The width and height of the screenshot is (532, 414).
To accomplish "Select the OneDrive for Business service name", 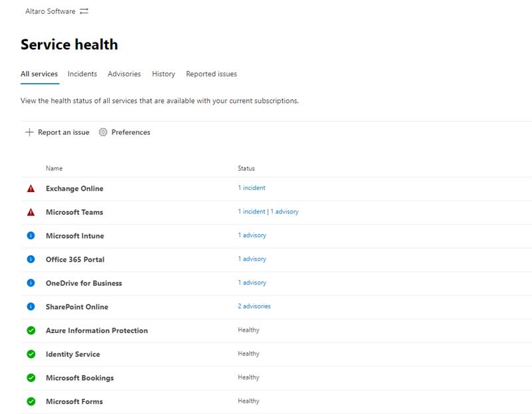I will (x=84, y=284).
